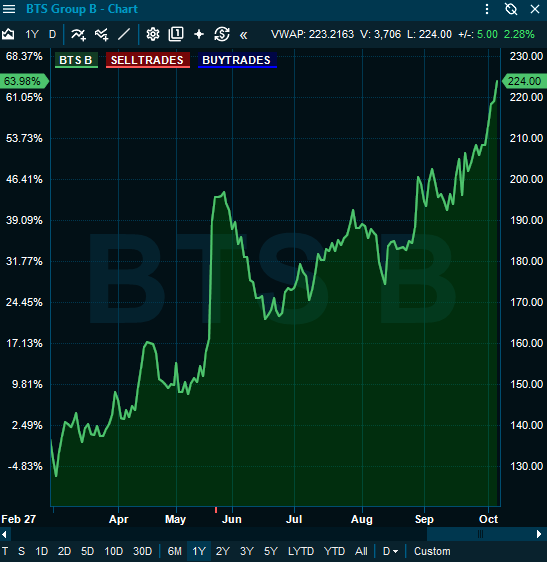
Task: Click the Oct label on the time axis
Action: coord(488,519)
